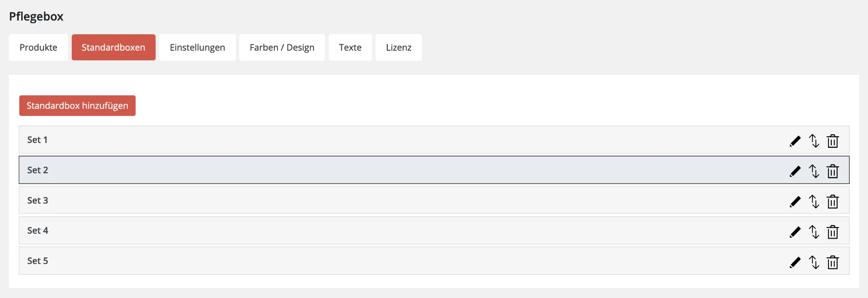This screenshot has width=868, height=298.
Task: Delete Set 2 via trash icon
Action: tap(833, 171)
